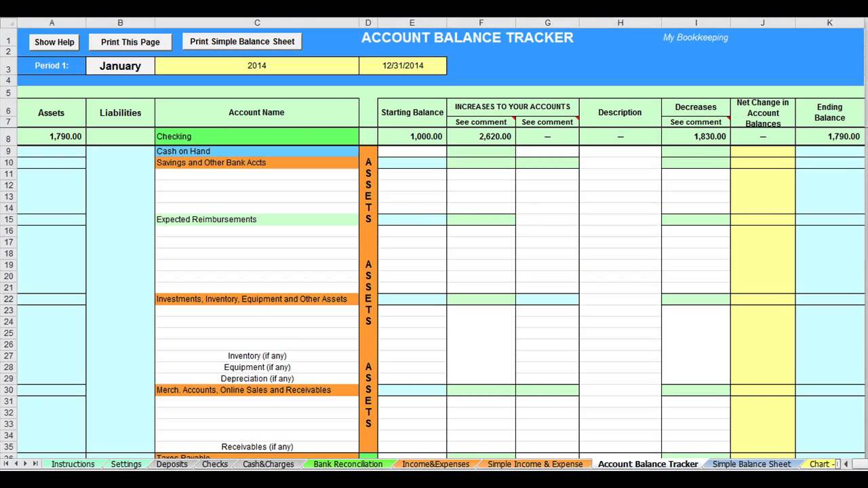
Task: Select row 30 header
Action: (8, 390)
